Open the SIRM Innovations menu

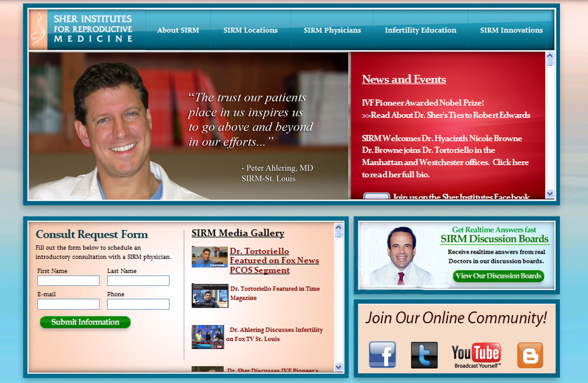[511, 30]
